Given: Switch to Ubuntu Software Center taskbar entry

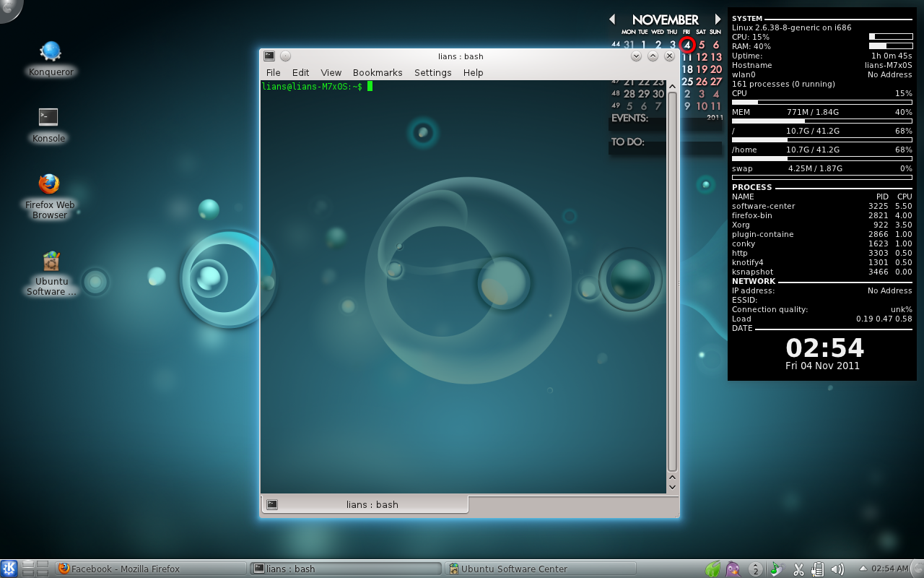Looking at the screenshot, I should 541,569.
